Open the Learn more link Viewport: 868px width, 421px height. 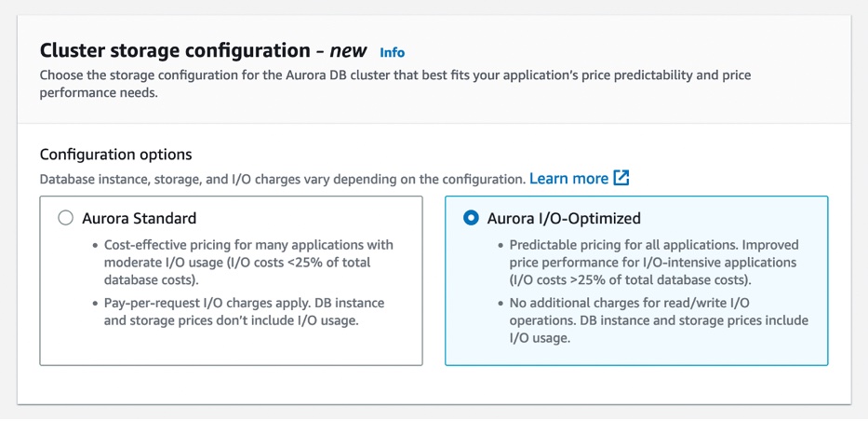pyautogui.click(x=568, y=179)
